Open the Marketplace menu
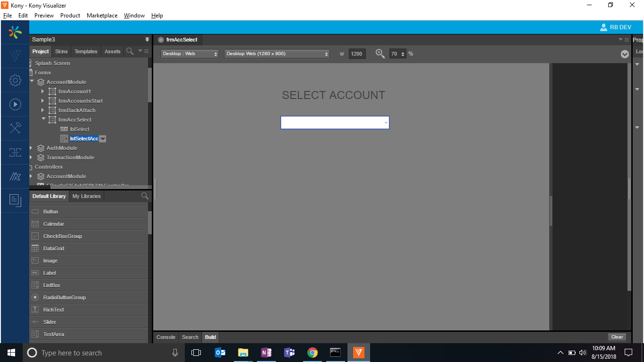Image resolution: width=644 pixels, height=362 pixels. [x=102, y=16]
